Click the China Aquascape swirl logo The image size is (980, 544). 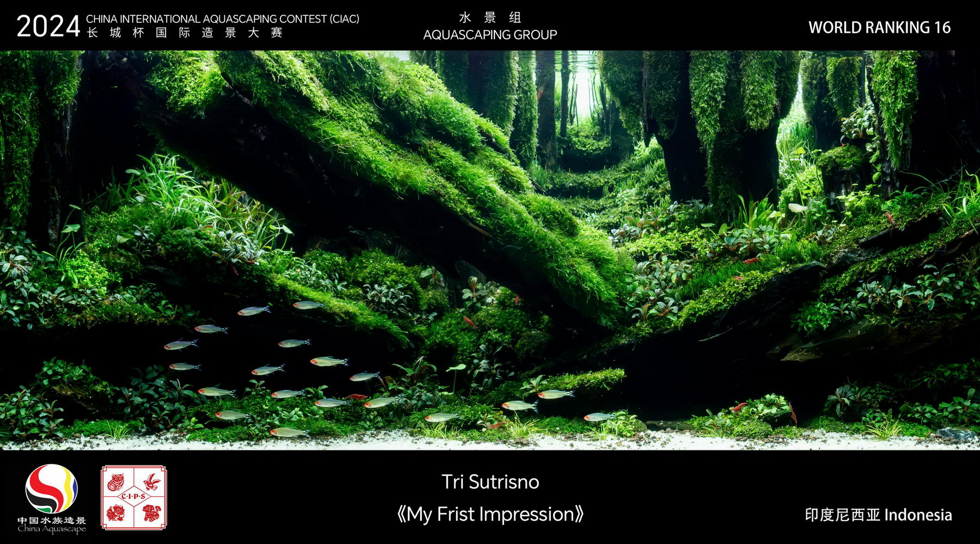52,489
